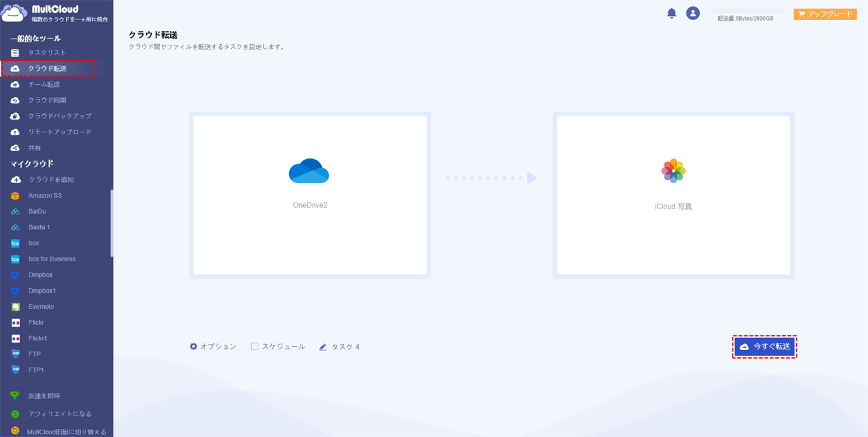Click the iCloud Photos flower logo

click(674, 171)
